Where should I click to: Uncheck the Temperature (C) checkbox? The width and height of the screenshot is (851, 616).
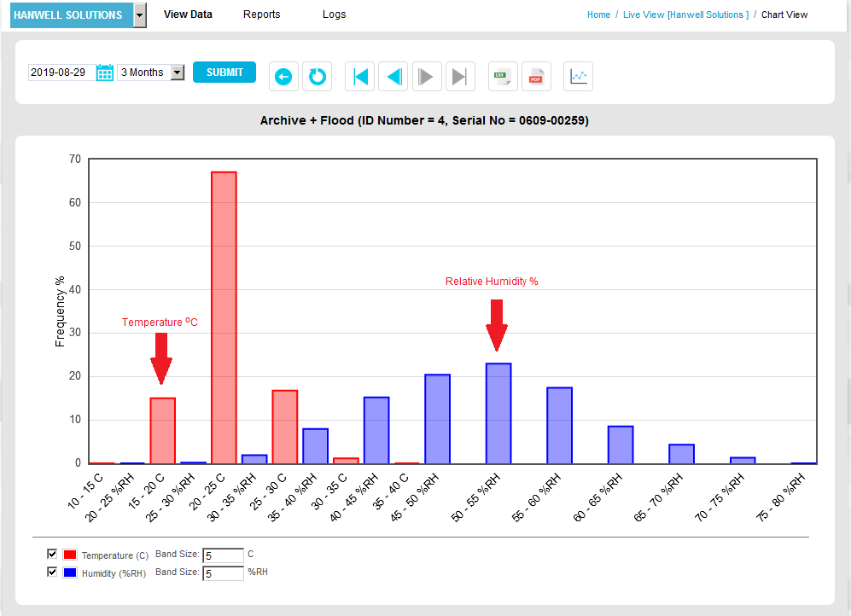pyautogui.click(x=52, y=555)
